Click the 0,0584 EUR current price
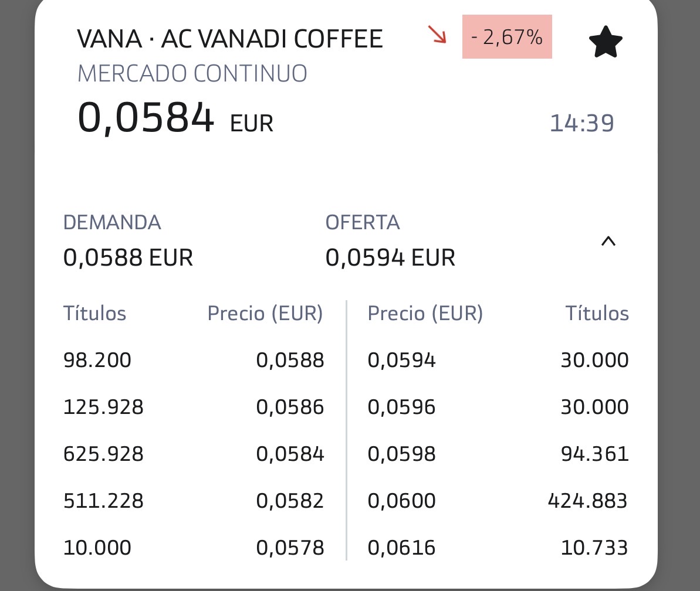The height and width of the screenshot is (591, 700). 175,118
